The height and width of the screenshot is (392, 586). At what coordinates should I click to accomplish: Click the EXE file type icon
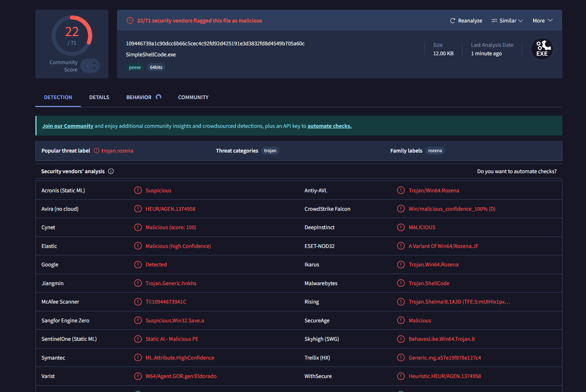tap(542, 49)
